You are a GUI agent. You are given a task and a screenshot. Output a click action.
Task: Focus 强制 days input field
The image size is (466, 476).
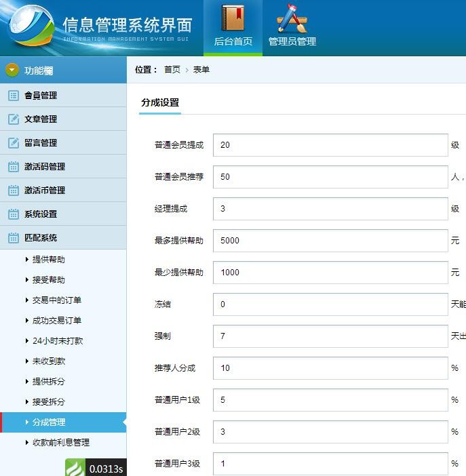click(330, 336)
